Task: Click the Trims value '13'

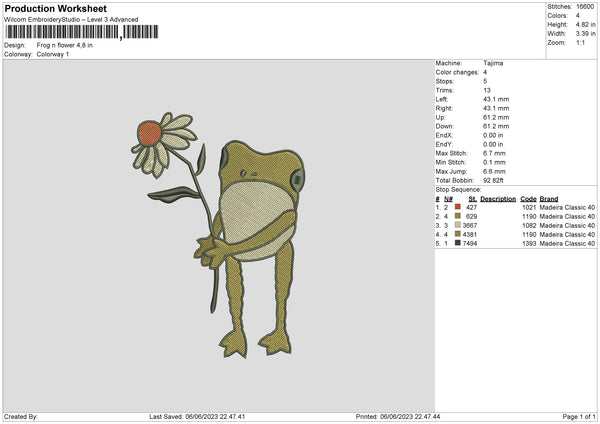Action: 486,90
